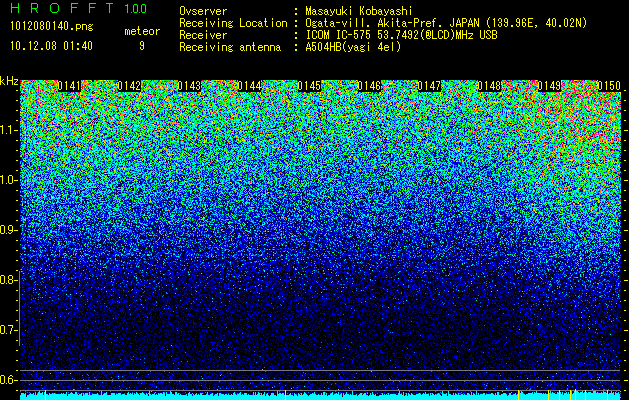
Task: Click the Receiving Location label
Action: coord(233,24)
